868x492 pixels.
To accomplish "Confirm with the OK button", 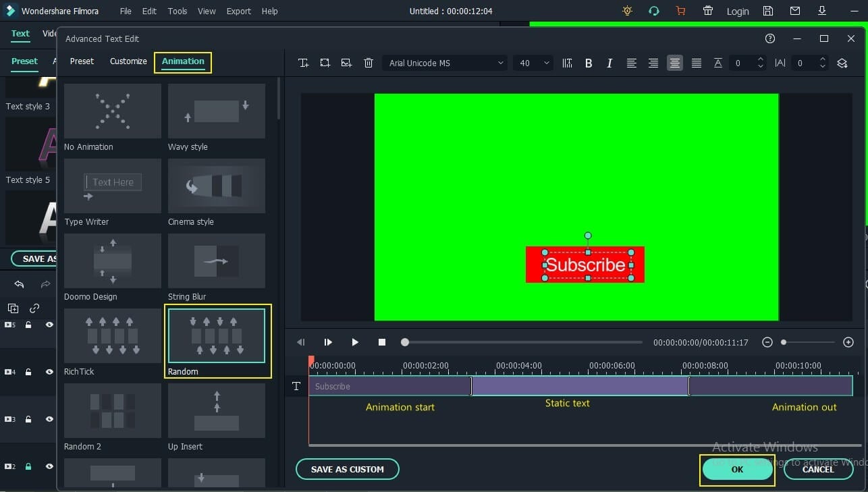I will 737,469.
